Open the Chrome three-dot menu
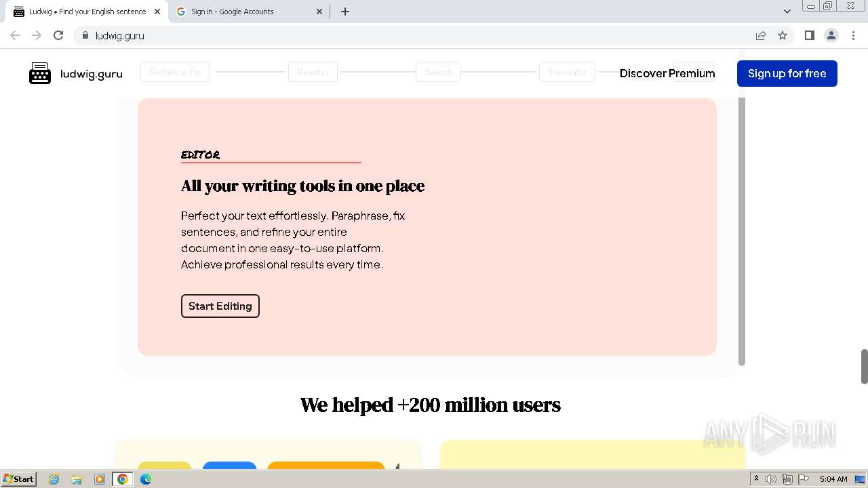868x488 pixels. (853, 35)
